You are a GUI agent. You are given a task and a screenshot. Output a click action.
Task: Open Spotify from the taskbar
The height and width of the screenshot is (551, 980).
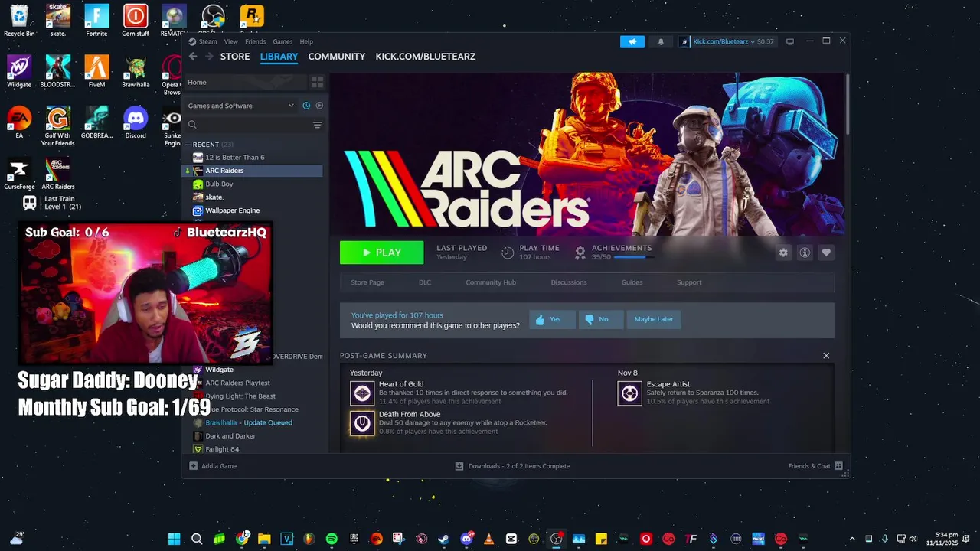pos(332,539)
